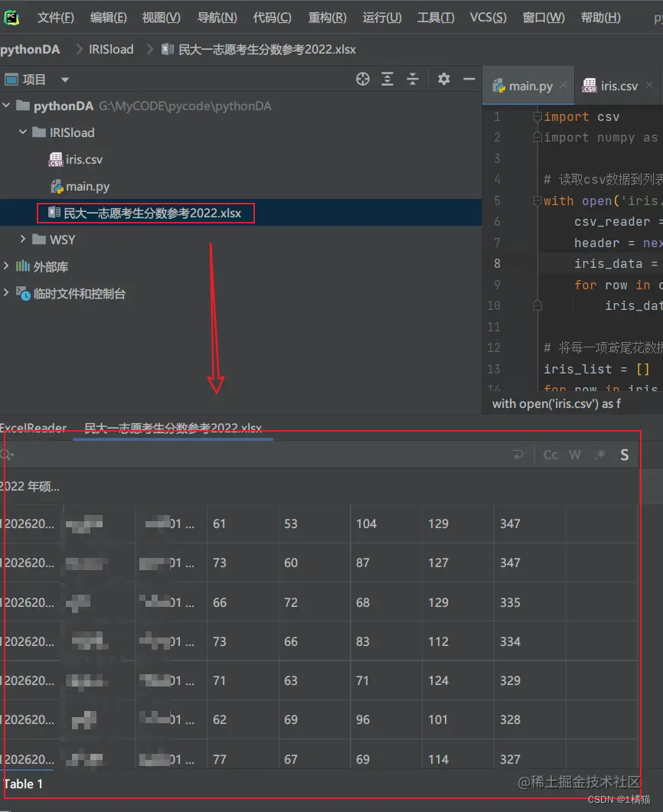This screenshot has height=812, width=663.
Task: Collapse the IRISload folder
Action: (x=23, y=132)
